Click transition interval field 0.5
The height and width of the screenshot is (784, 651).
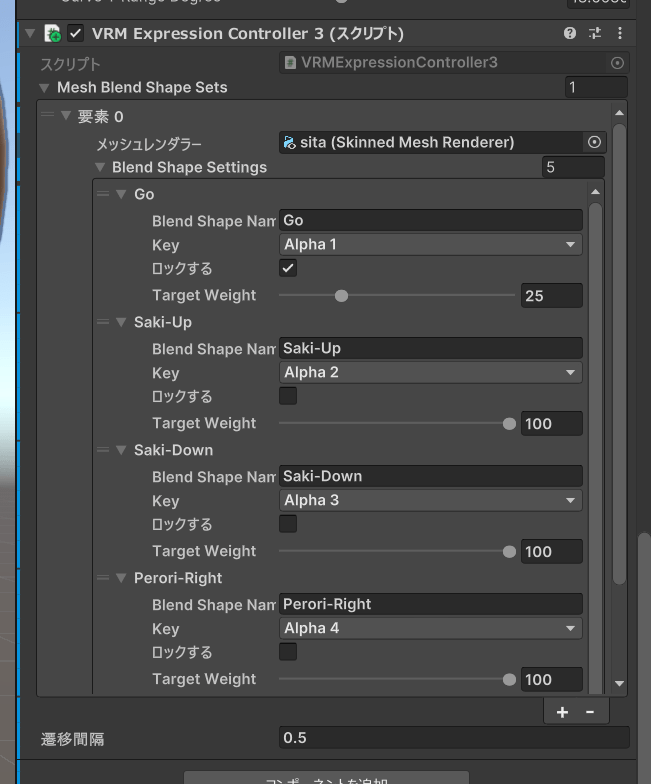(454, 738)
